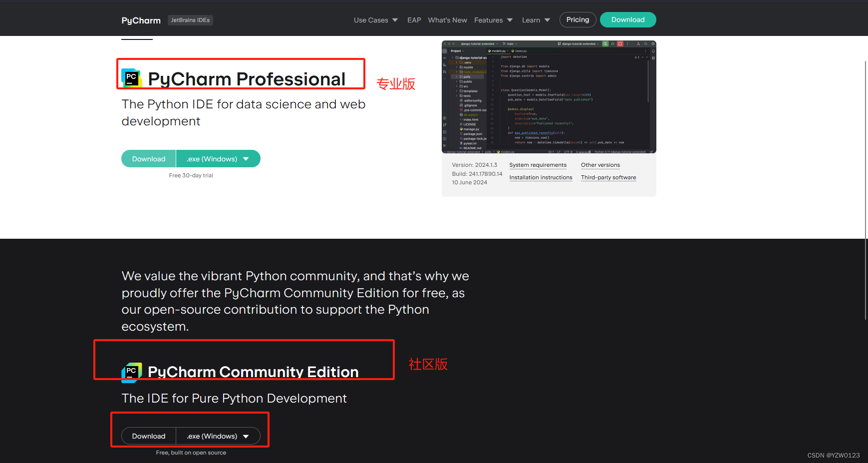
Task: Open the Pricing page
Action: (x=578, y=19)
